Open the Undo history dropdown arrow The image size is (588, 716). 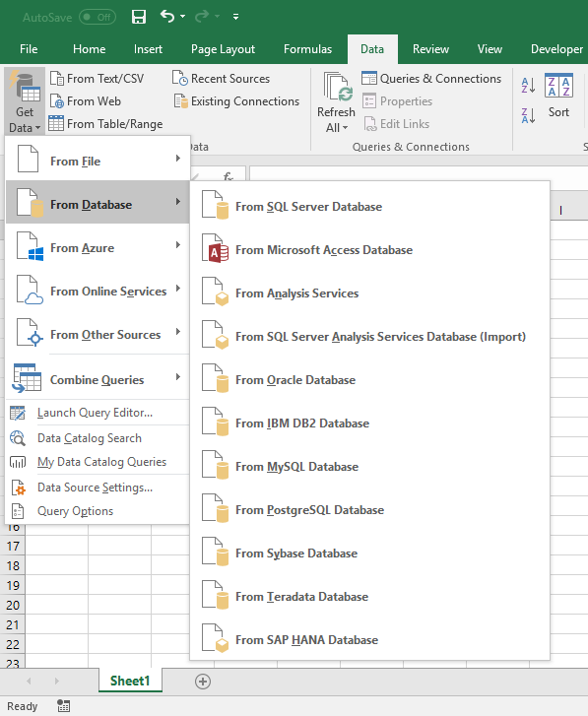tap(182, 17)
